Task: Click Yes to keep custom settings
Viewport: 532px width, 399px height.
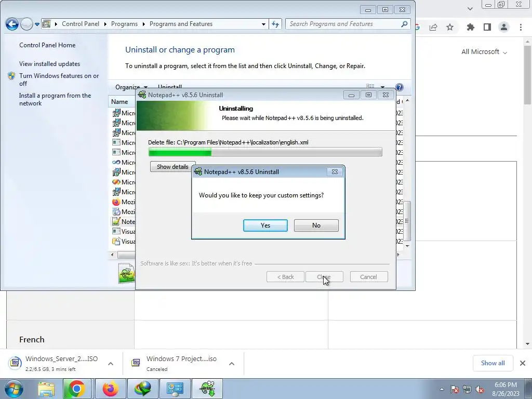Action: [x=265, y=225]
